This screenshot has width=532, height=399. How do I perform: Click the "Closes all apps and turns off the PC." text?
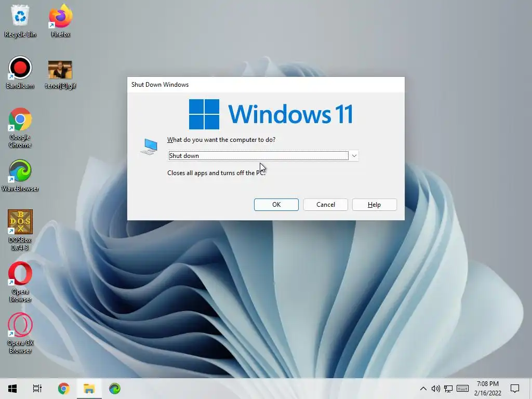pos(216,173)
